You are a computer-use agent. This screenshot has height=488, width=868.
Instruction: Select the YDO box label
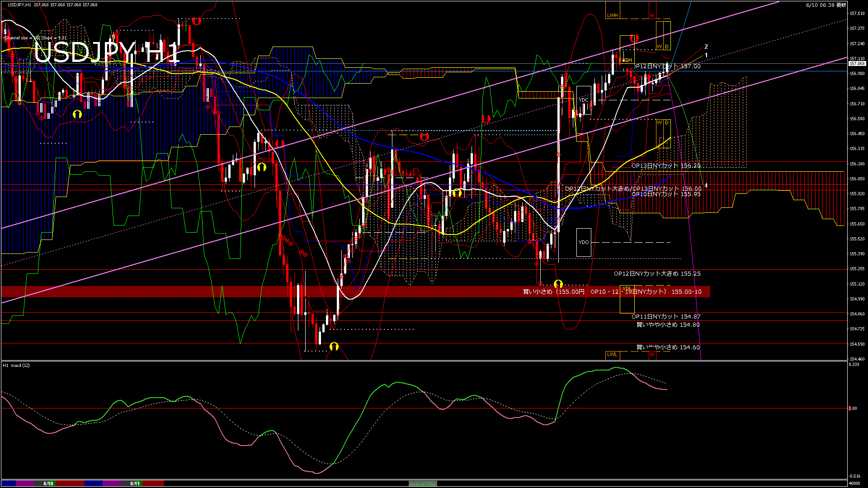584,242
